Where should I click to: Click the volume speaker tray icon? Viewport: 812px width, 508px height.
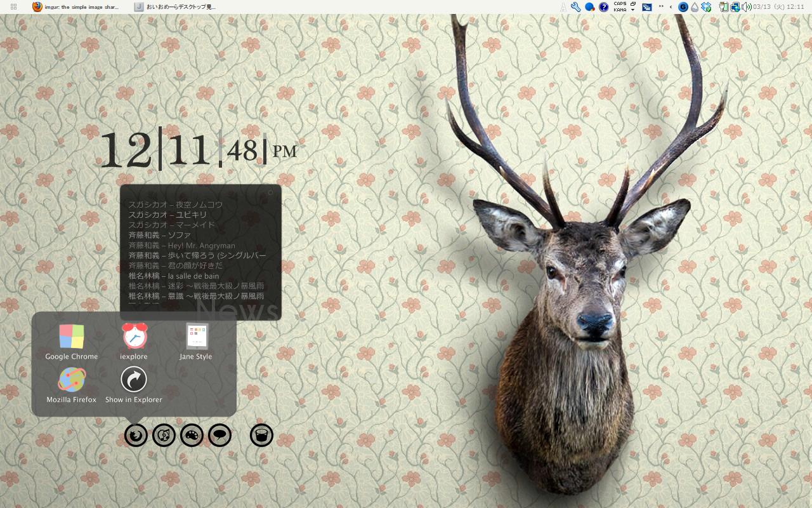[747, 7]
